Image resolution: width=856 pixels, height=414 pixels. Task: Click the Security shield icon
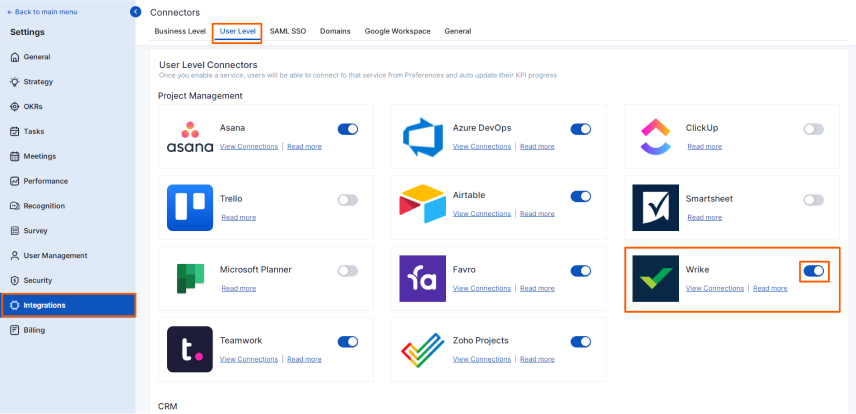click(x=15, y=281)
